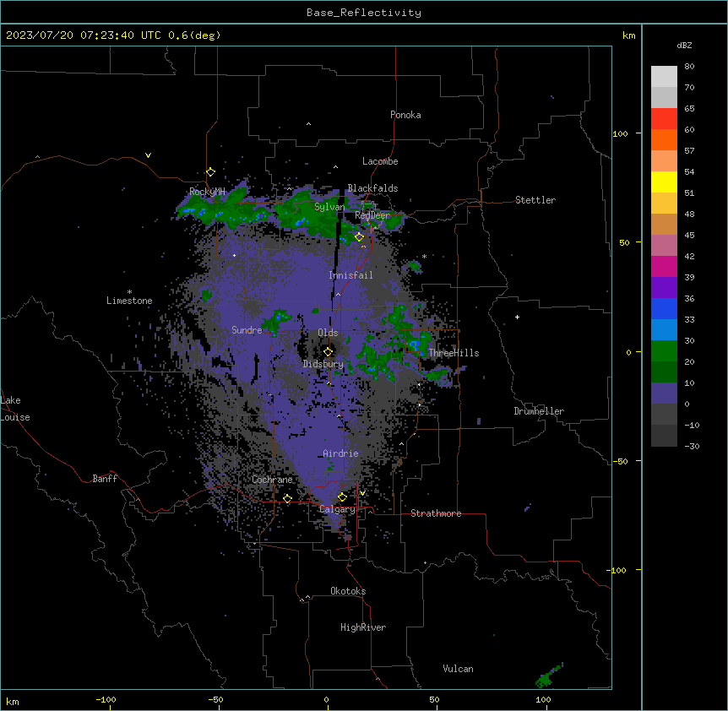
Task: Click the Drumheller city label
Action: tap(539, 411)
